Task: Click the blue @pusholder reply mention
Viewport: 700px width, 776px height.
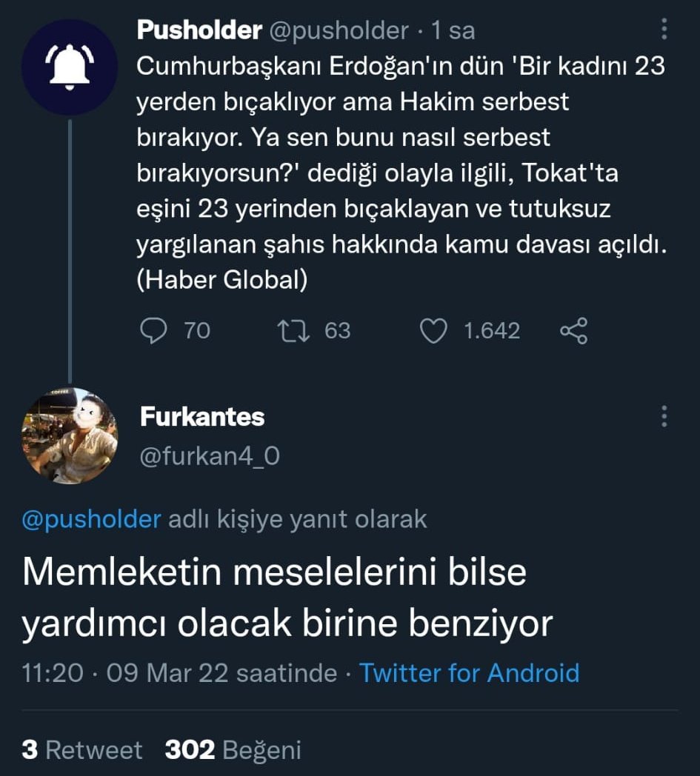Action: (92, 519)
